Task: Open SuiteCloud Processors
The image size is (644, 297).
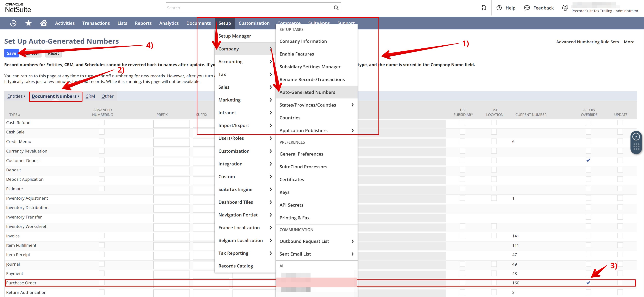Action: tap(303, 167)
